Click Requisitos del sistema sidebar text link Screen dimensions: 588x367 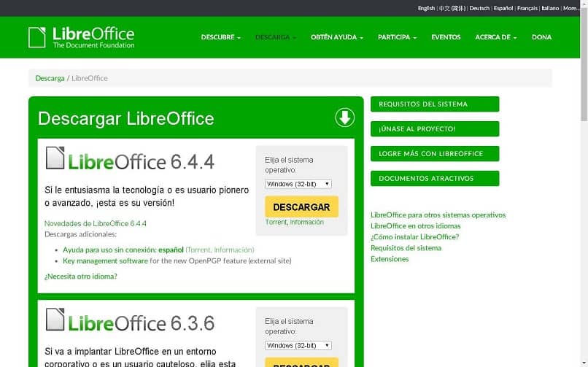click(406, 248)
